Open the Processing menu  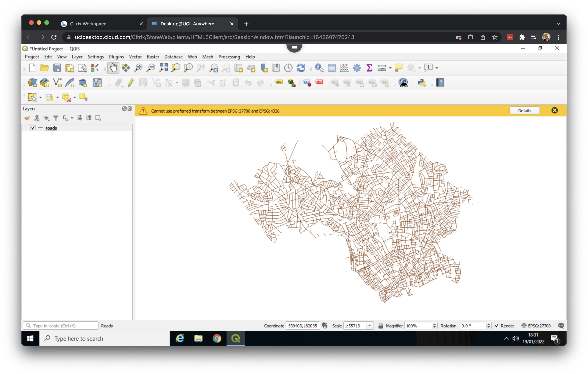coord(229,57)
